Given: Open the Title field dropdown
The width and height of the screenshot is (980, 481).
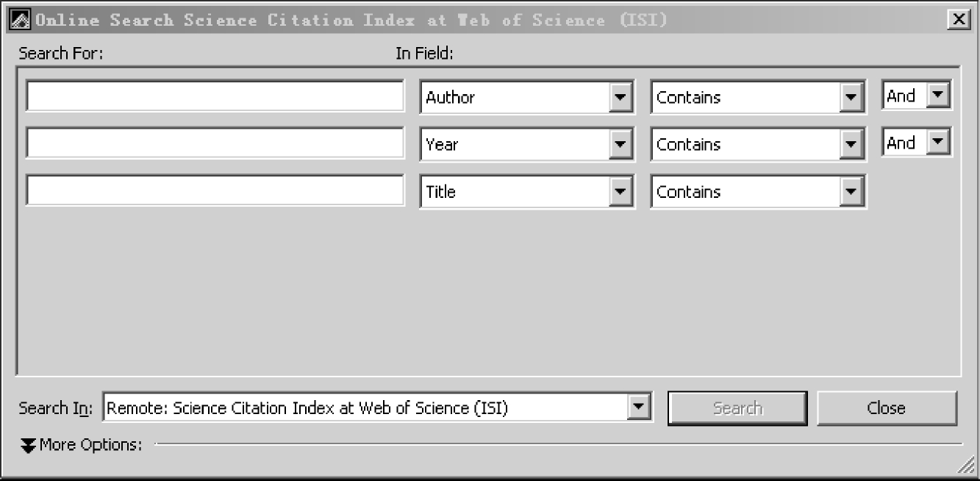Looking at the screenshot, I should [x=621, y=192].
